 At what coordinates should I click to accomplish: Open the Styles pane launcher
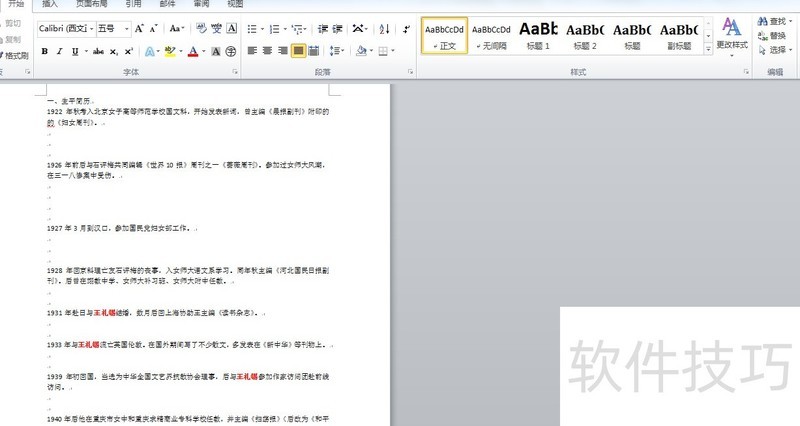(746, 72)
